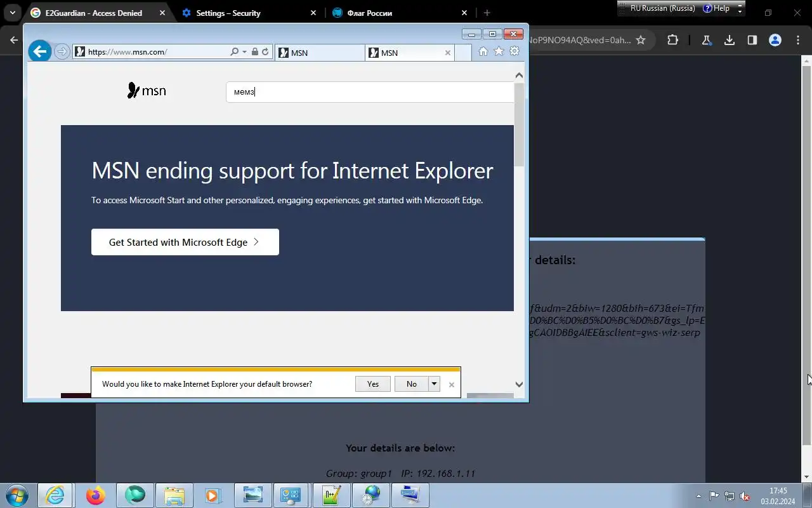
Task: Show hidden system tray icons
Action: point(699,496)
